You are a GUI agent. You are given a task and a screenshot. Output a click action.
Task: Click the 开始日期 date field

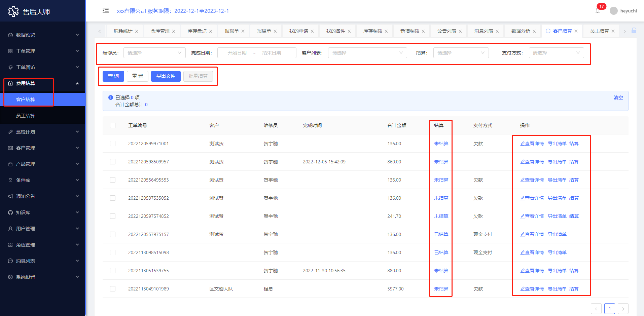point(237,53)
